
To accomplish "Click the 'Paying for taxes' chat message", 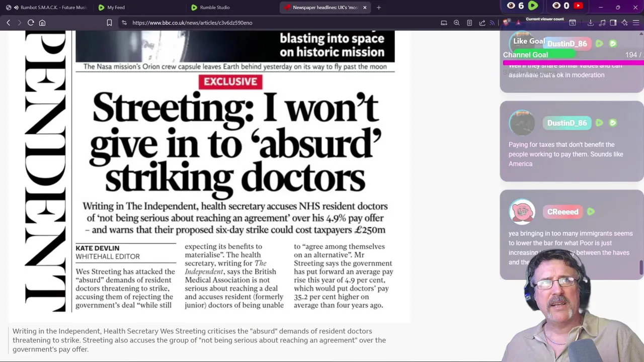I will [x=566, y=154].
